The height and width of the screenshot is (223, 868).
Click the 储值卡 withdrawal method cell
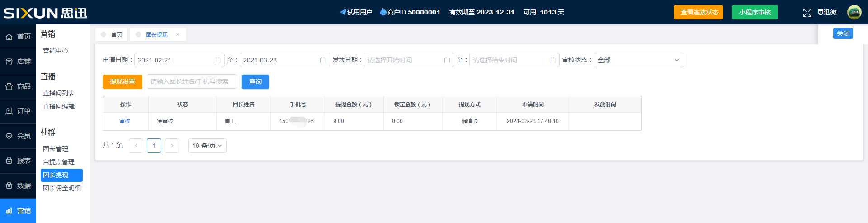point(470,121)
